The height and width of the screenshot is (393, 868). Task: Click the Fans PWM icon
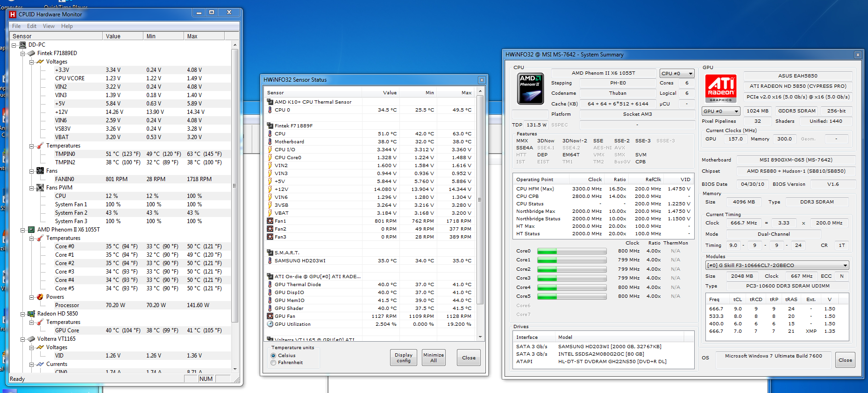coord(40,188)
